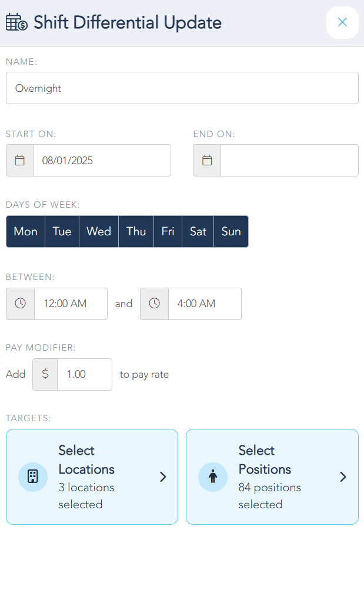The image size is (364, 603).
Task: Click the building icon for locations
Action: point(33,477)
